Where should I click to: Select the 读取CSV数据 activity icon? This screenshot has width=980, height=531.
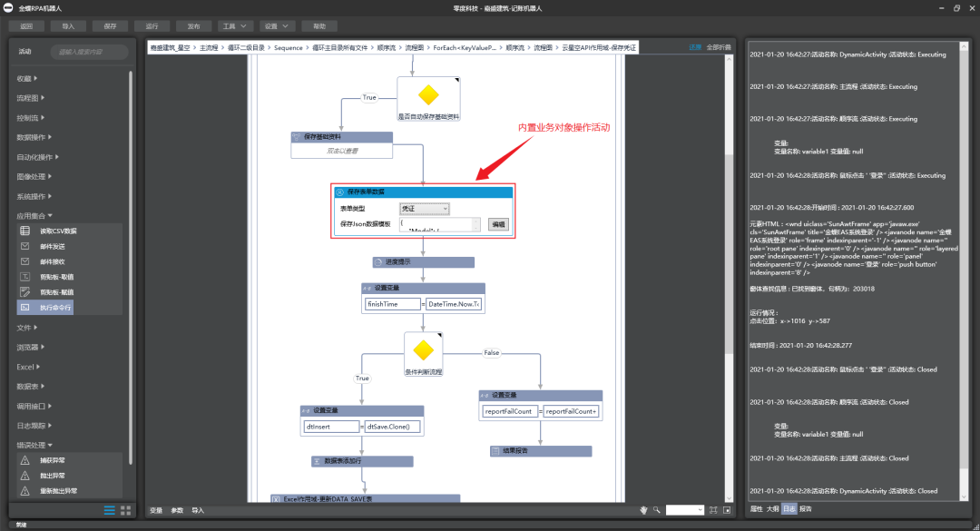pos(25,231)
